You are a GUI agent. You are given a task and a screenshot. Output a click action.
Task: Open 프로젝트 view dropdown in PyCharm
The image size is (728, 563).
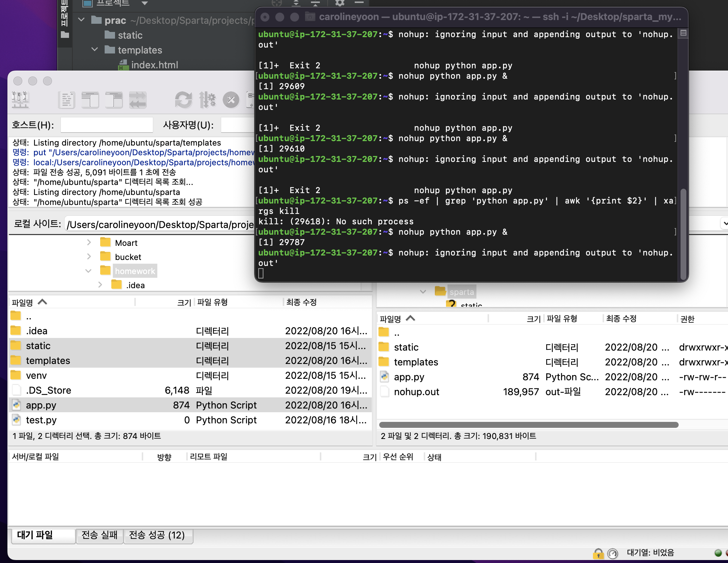pos(145,3)
